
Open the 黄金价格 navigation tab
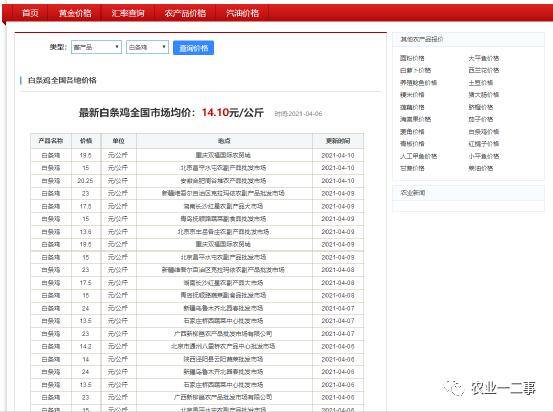[75, 13]
